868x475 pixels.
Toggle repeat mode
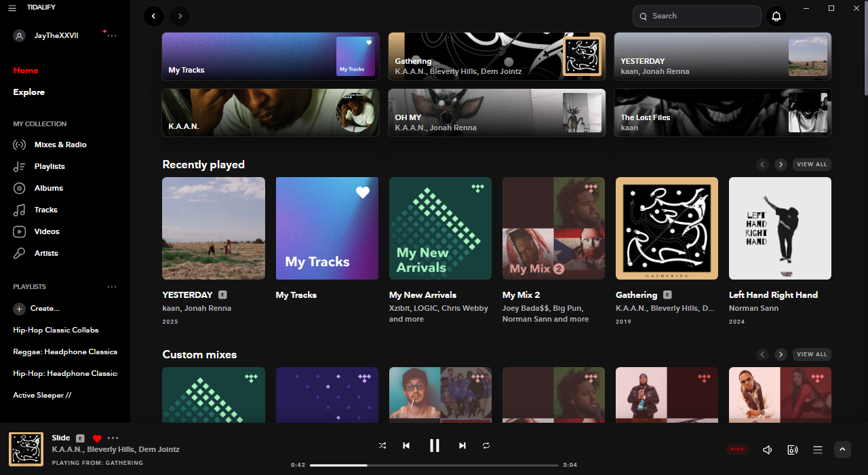(486, 446)
